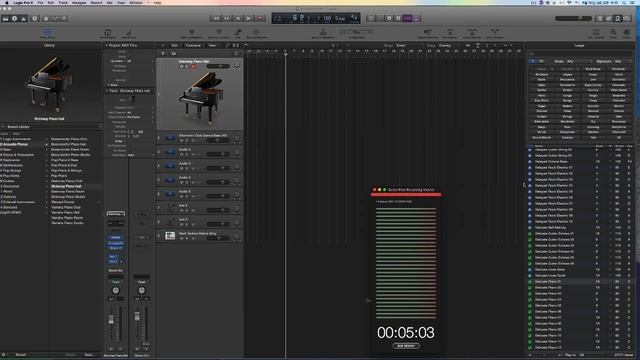This screenshot has width=640, height=360.
Task: Toggle Cycle mode button
Action: (371, 18)
